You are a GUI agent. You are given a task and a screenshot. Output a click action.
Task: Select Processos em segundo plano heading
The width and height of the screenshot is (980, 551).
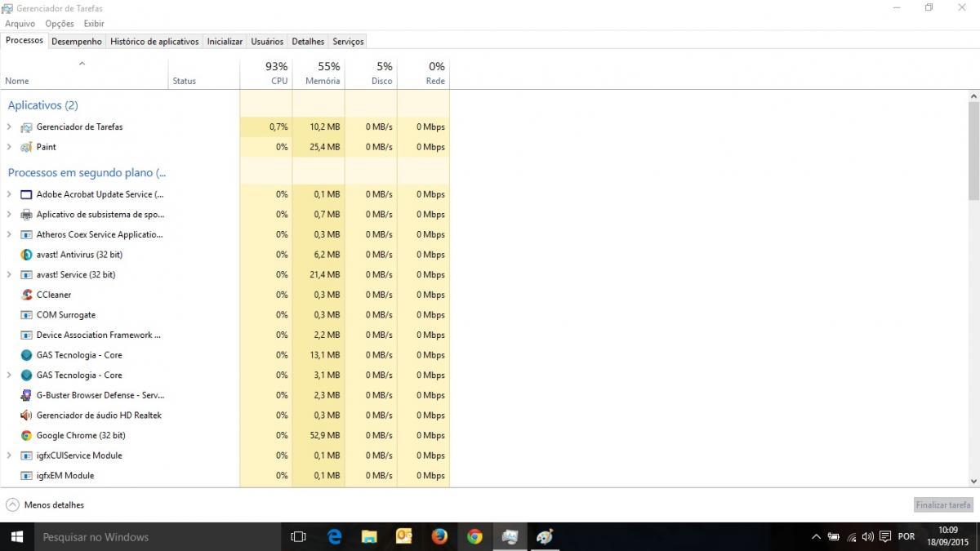pyautogui.click(x=87, y=173)
